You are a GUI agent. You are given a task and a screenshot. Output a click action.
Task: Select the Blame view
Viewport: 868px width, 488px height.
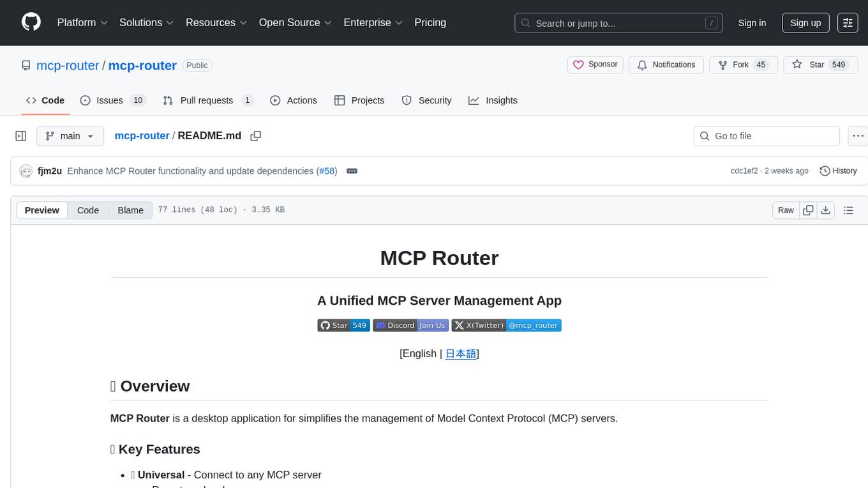130,210
